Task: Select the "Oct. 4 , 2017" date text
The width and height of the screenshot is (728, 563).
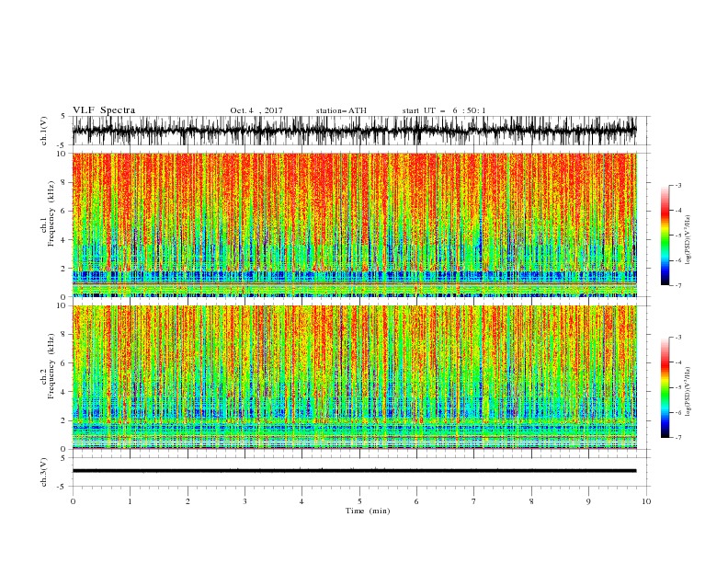Action: (256, 110)
